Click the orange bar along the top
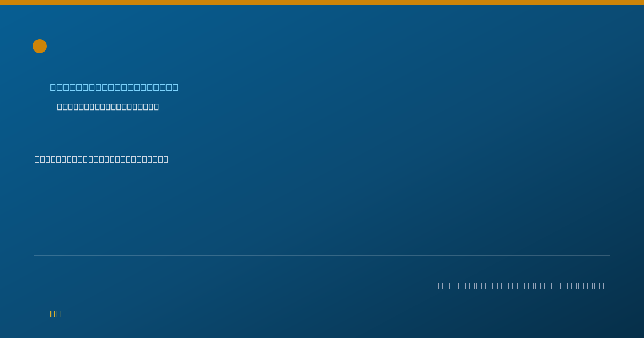644x338 pixels. pyautogui.click(x=322, y=3)
